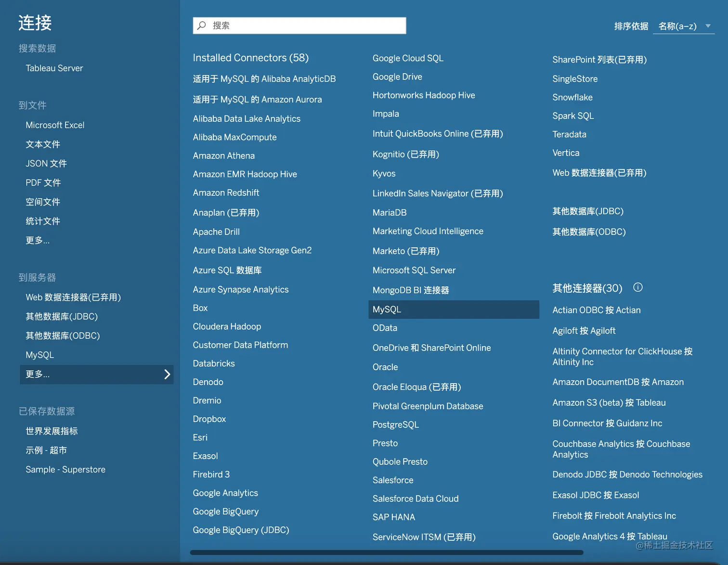Select the Box connector
Viewport: 728px width, 565px height.
coord(200,308)
